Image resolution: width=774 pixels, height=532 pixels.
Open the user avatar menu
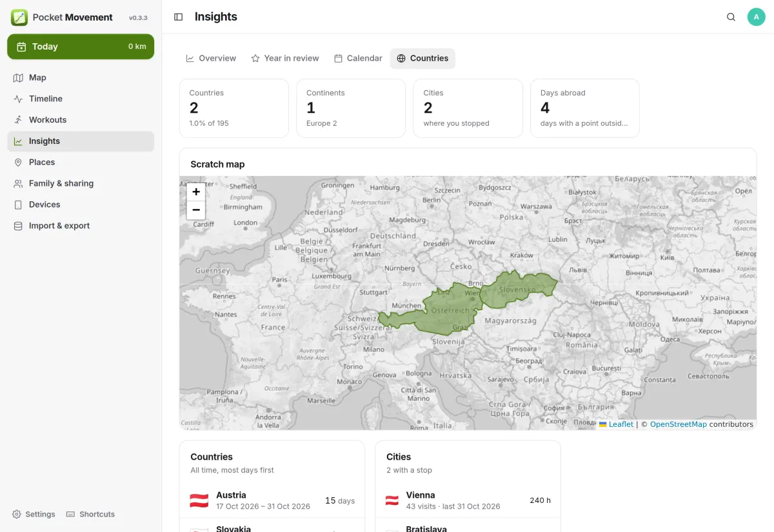(756, 17)
